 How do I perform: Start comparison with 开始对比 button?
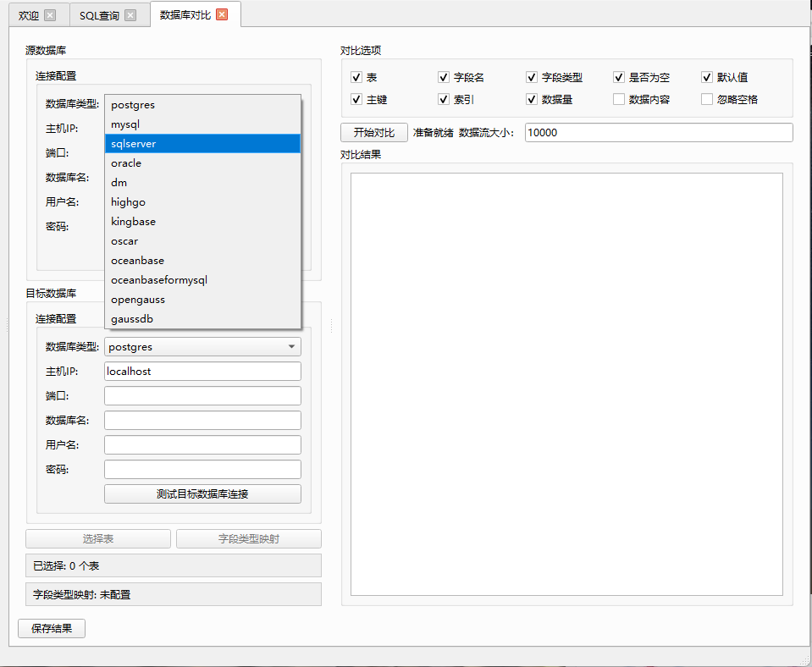pyautogui.click(x=374, y=133)
